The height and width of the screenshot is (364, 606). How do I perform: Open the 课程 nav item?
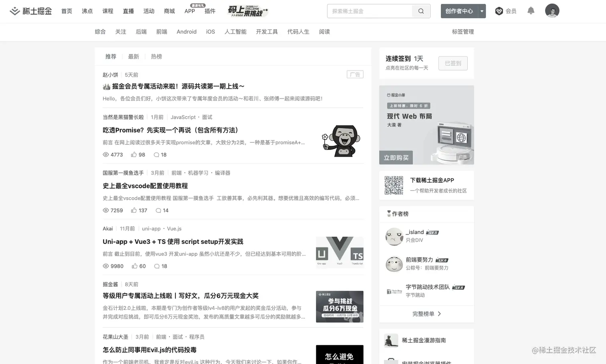tap(107, 11)
